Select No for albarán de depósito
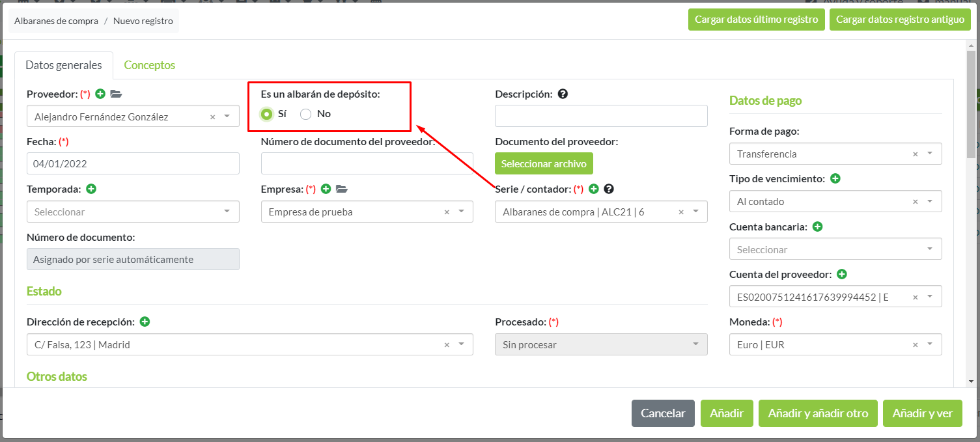Image resolution: width=980 pixels, height=442 pixels. [x=305, y=114]
